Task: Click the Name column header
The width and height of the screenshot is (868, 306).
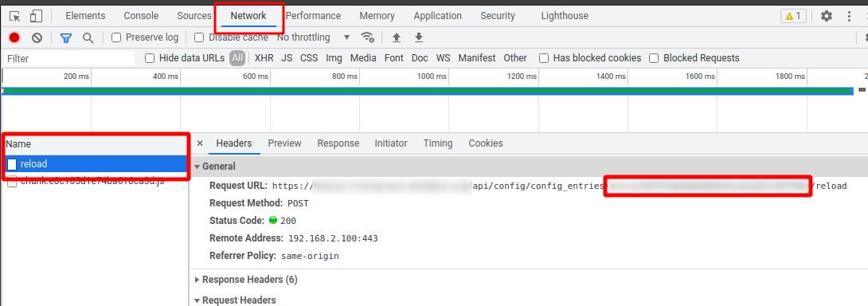Action: 94,144
